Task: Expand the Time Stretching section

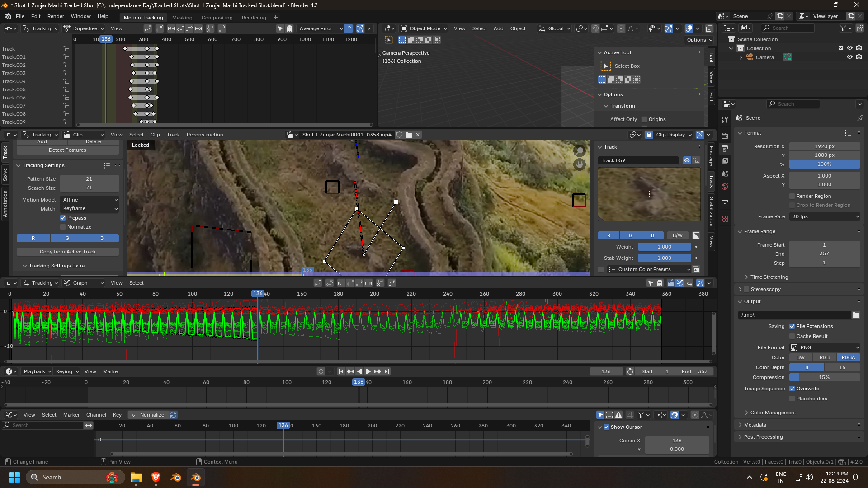Action: click(x=769, y=277)
